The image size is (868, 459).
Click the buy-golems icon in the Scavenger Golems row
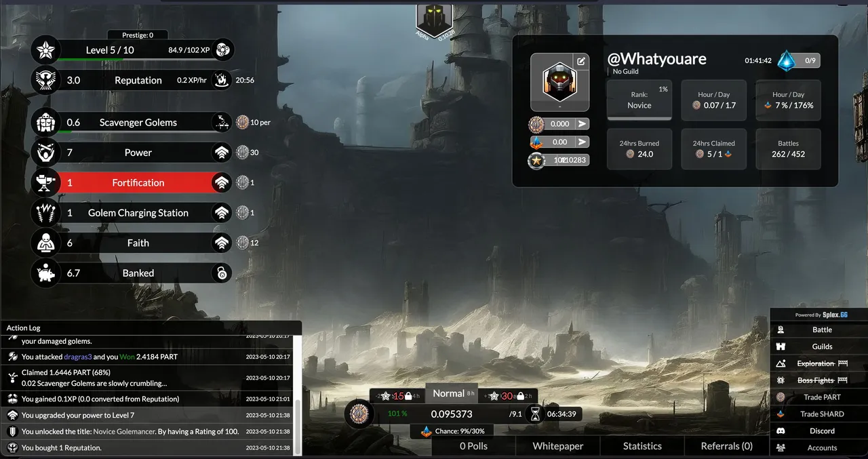[222, 123]
